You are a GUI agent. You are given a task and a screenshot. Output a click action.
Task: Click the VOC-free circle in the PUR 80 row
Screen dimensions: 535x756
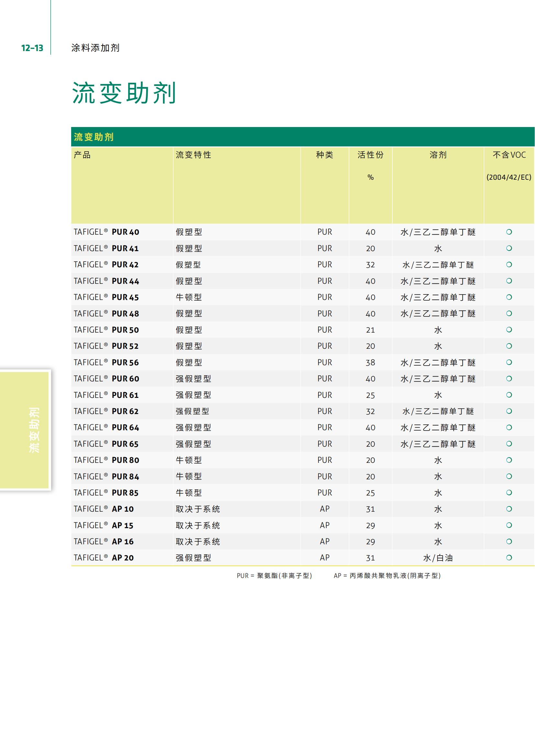(509, 460)
